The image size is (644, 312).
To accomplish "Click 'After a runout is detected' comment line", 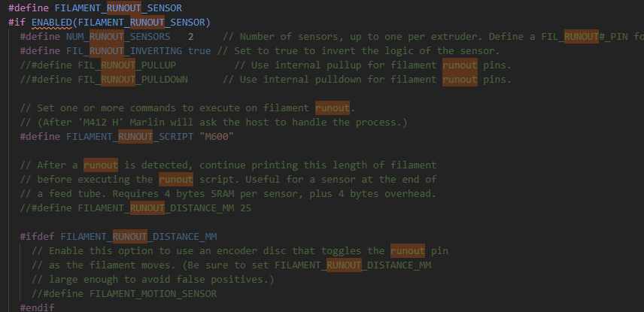I will click(x=229, y=165).
